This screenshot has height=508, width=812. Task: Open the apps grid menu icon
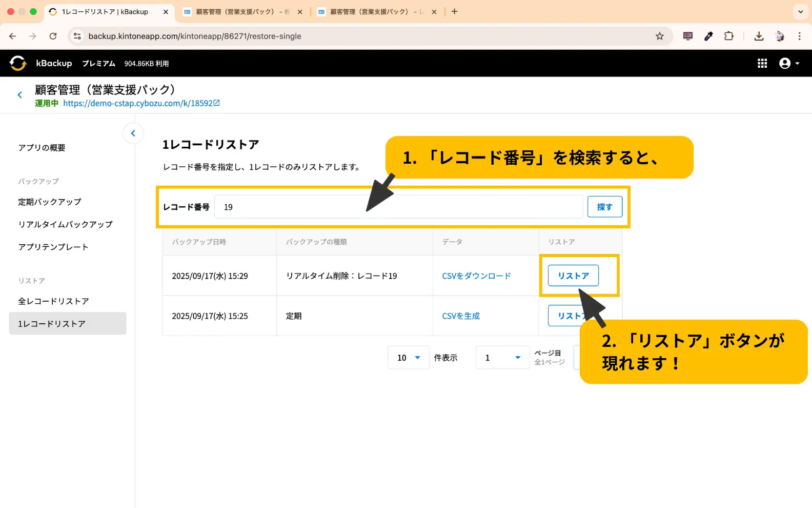(762, 63)
